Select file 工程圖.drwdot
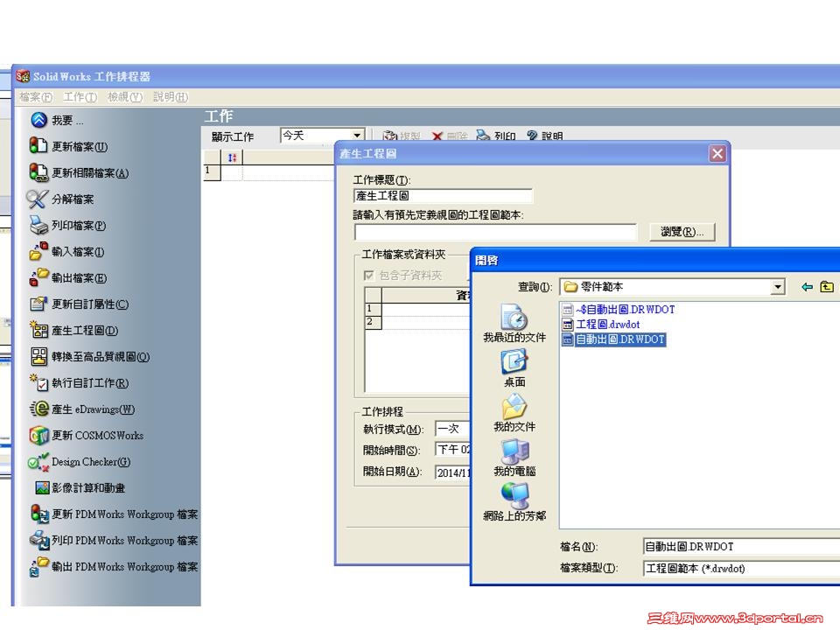The image size is (840, 630). coord(601,325)
